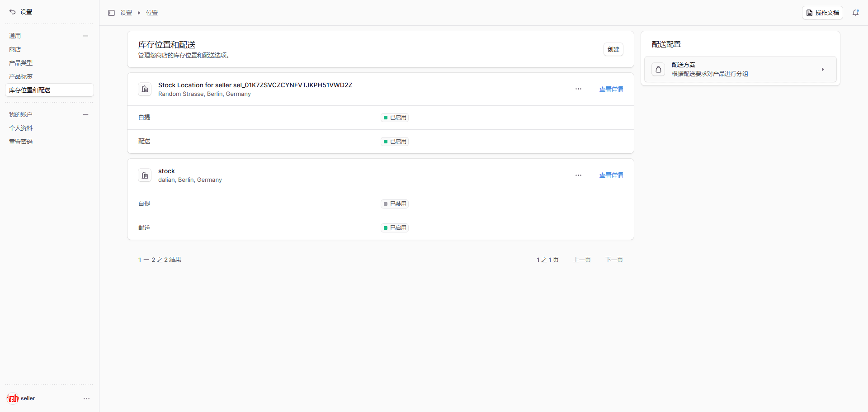Click the building icon for stock location
Viewport: 868px width, 412px height.
tap(145, 175)
